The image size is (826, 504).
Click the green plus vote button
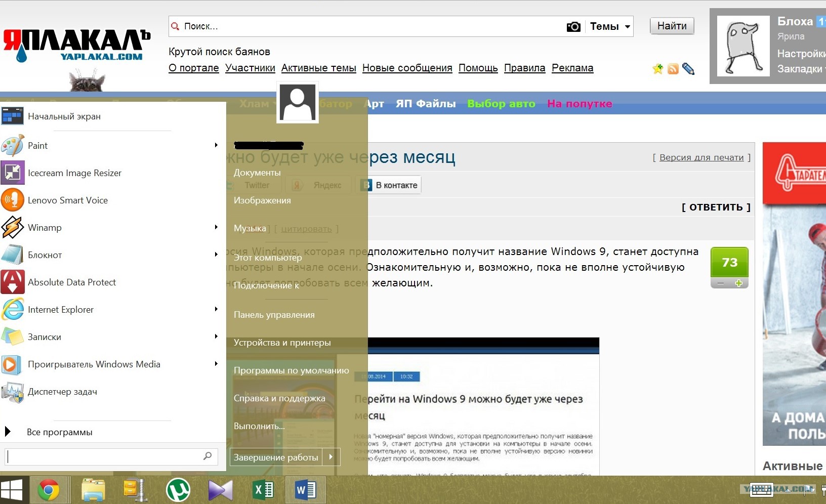point(738,283)
